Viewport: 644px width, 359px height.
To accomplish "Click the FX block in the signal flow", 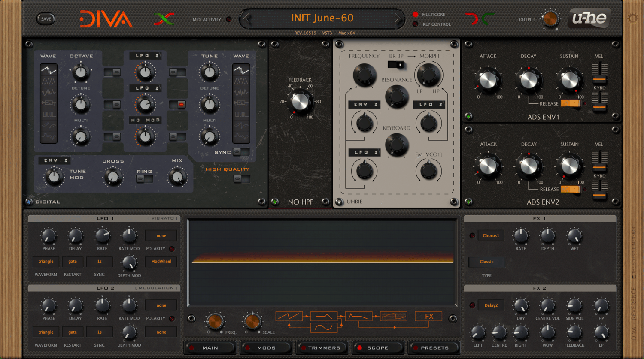I will (x=428, y=317).
